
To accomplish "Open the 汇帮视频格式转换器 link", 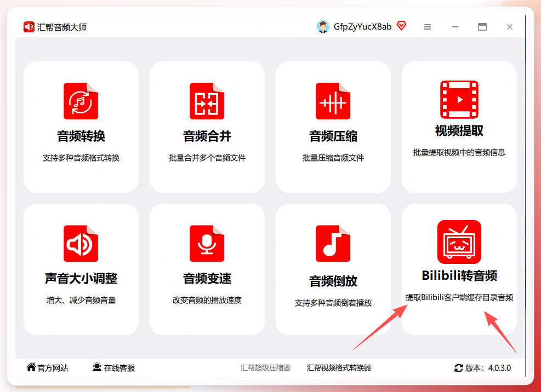I will 339,368.
